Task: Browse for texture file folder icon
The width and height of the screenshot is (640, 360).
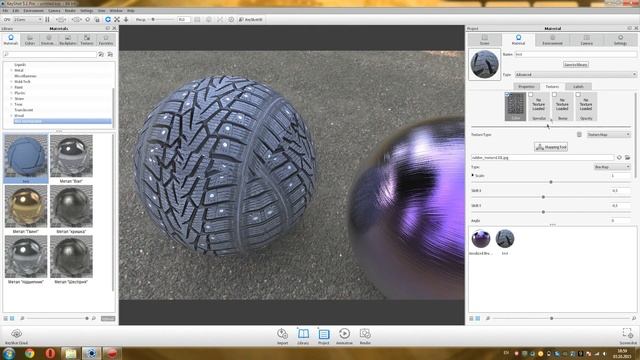Action: pyautogui.click(x=627, y=158)
